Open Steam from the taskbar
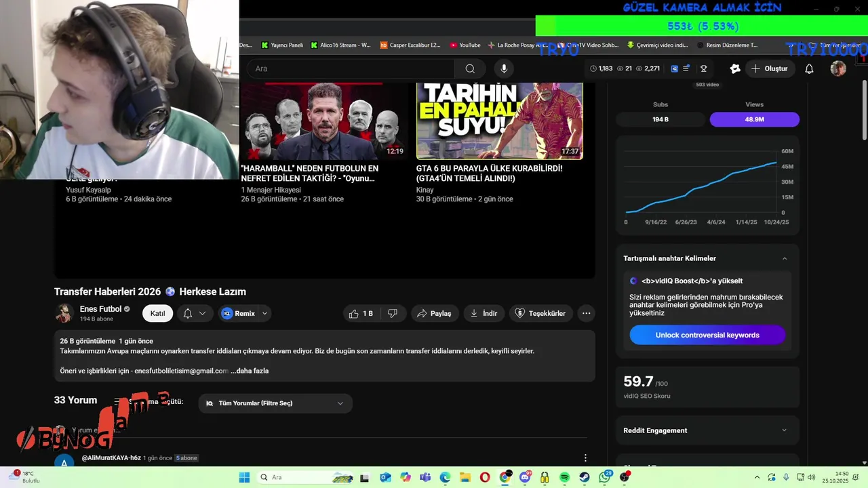 pos(585,477)
